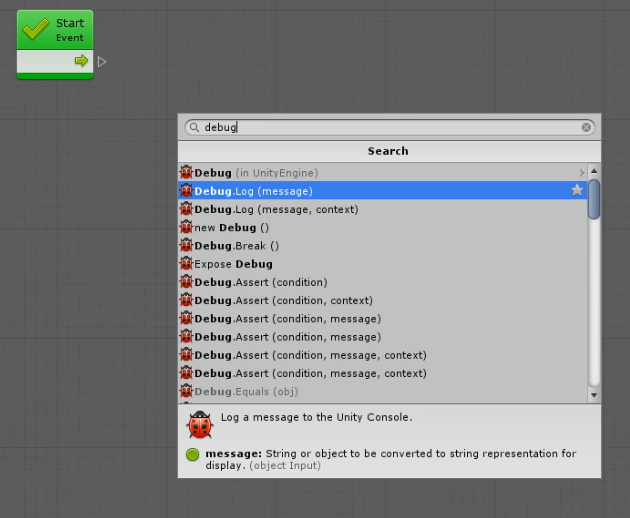Toggle favorite star on Debug.Log (message)
Viewport: 630px width, 518px height.
[577, 190]
